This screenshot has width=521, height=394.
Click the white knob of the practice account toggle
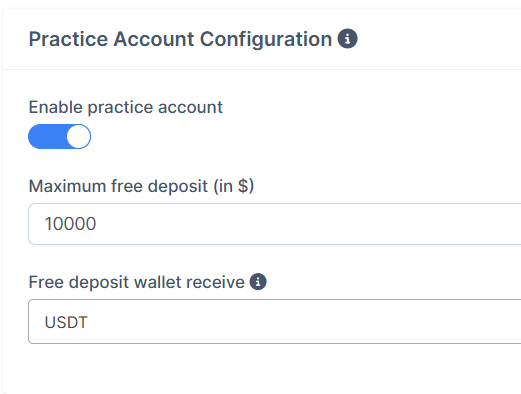[78, 137]
